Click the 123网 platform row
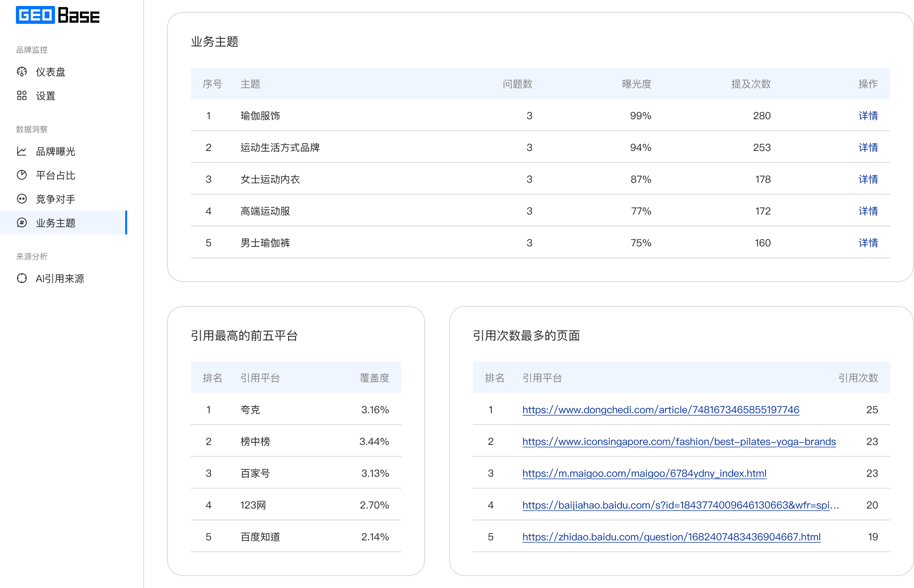914x588 pixels. [296, 505]
